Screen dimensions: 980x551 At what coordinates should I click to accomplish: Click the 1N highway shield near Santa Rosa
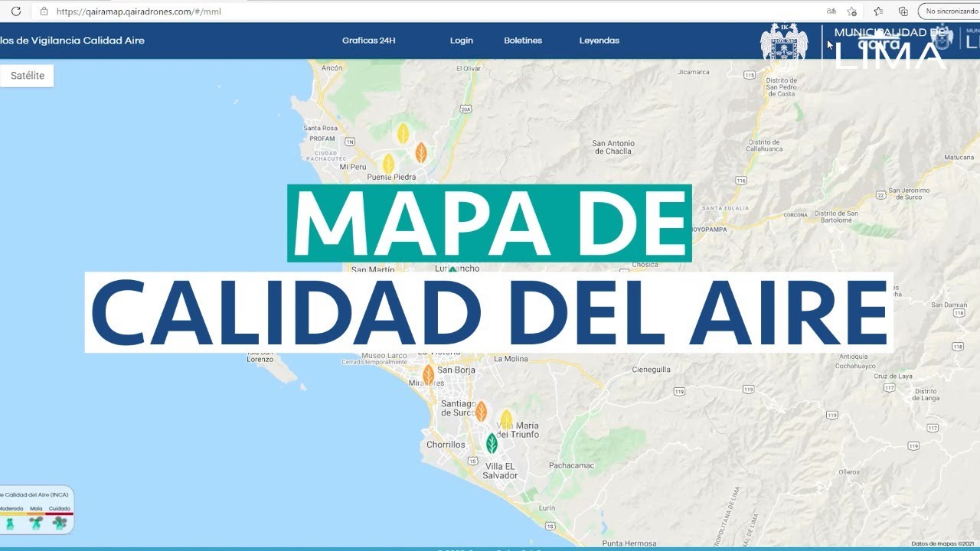[350, 142]
